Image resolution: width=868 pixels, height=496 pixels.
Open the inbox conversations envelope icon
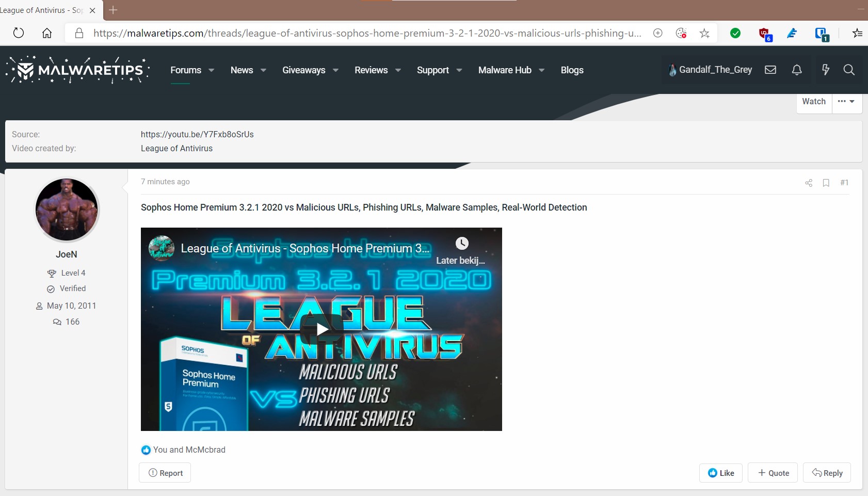pyautogui.click(x=770, y=70)
